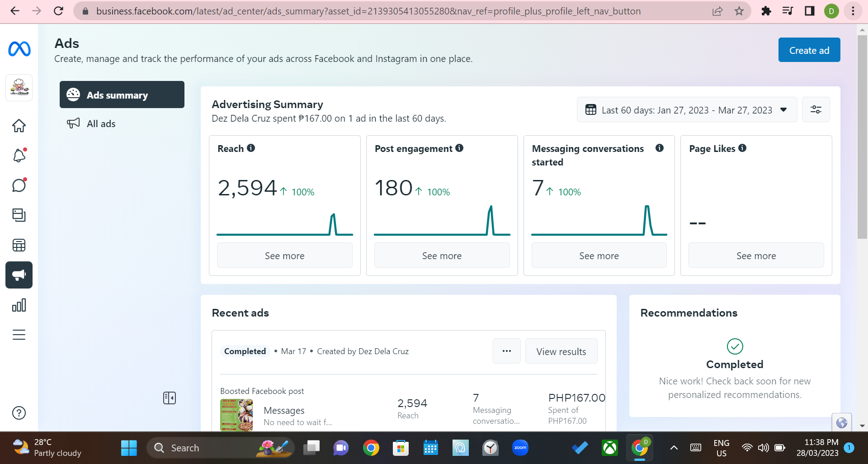This screenshot has height=464, width=868.
Task: Open Insights bar chart icon
Action: point(19,305)
